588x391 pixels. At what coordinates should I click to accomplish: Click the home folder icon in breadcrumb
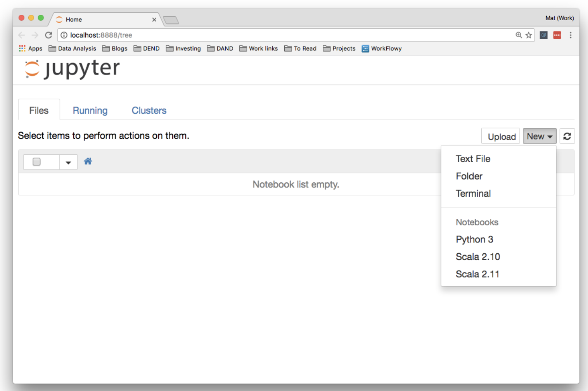click(x=88, y=161)
